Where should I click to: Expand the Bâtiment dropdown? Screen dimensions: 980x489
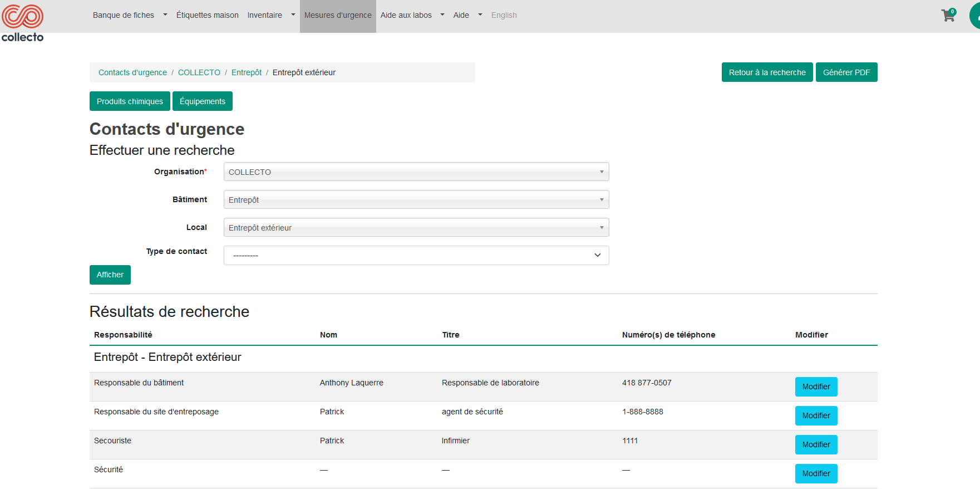[x=416, y=200]
